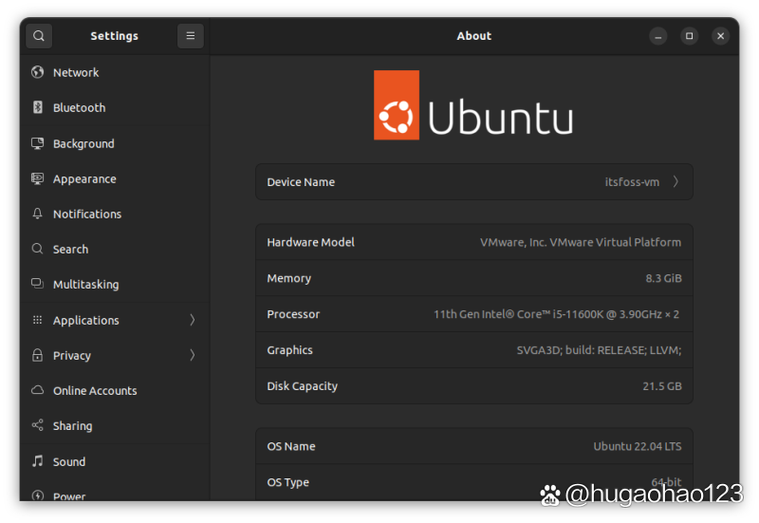759x523 pixels.
Task: Click the Multitasking icon
Action: pyautogui.click(x=37, y=284)
